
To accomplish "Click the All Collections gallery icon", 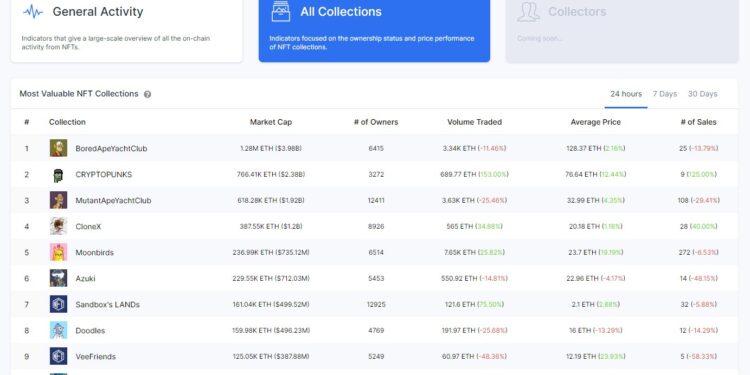I will [281, 11].
